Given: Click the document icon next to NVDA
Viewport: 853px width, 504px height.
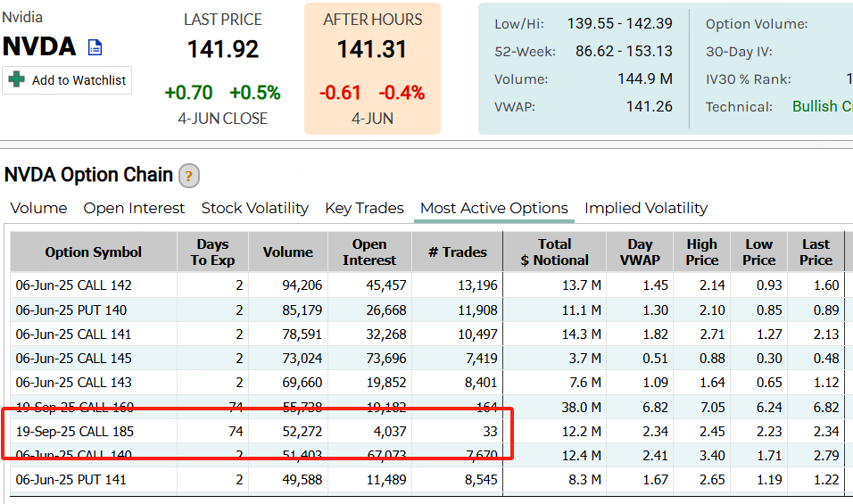Looking at the screenshot, I should click(x=95, y=48).
